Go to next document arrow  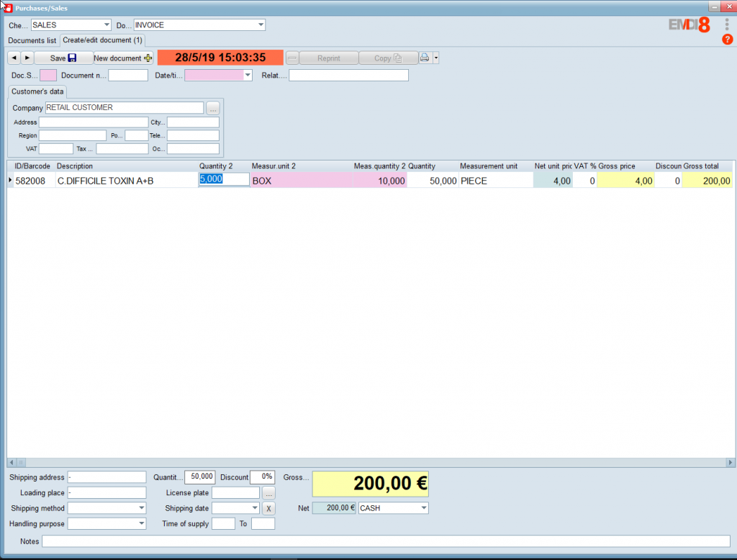point(27,58)
